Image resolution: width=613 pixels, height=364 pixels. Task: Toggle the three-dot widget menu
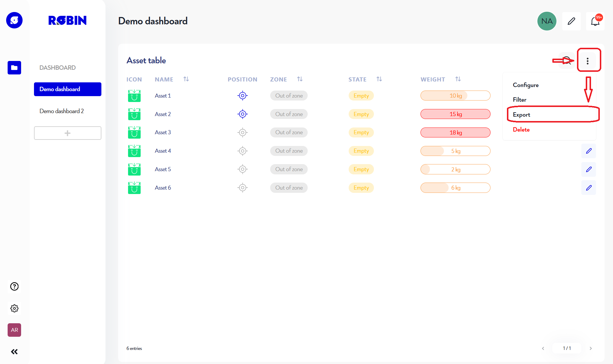point(588,61)
